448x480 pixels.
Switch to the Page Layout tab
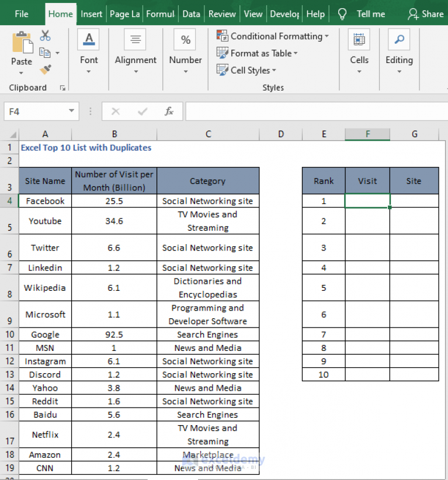[x=124, y=14]
